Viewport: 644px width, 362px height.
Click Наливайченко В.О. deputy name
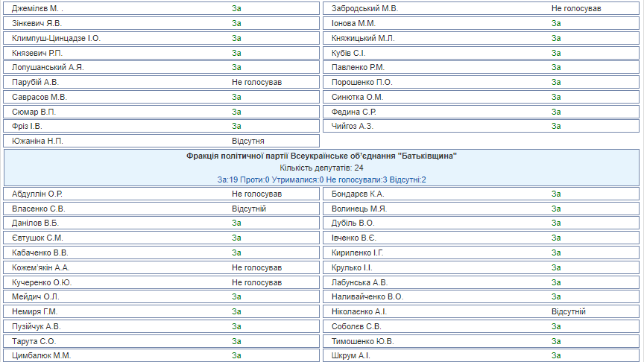[367, 296]
